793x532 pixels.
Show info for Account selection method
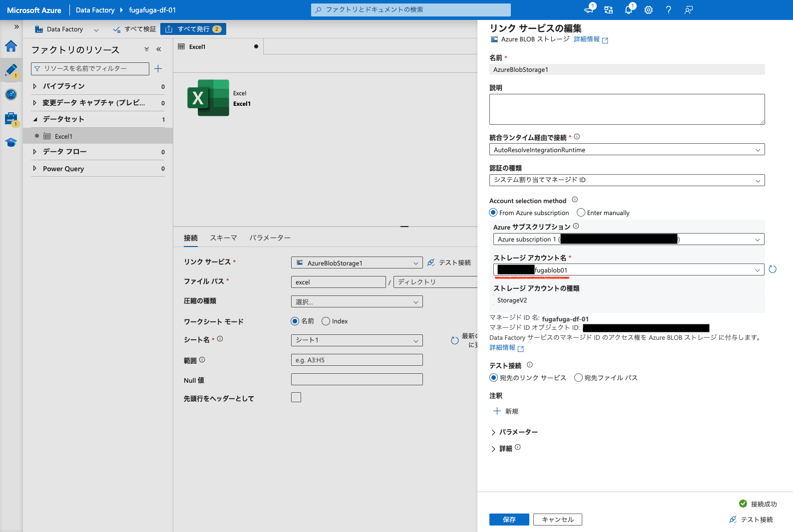[575, 200]
